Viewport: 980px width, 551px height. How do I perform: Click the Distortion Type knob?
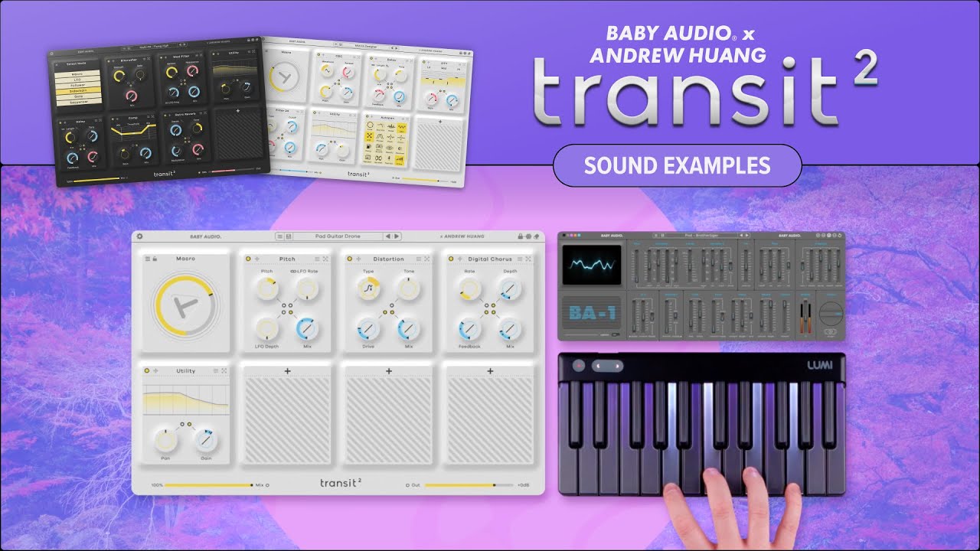tap(367, 288)
